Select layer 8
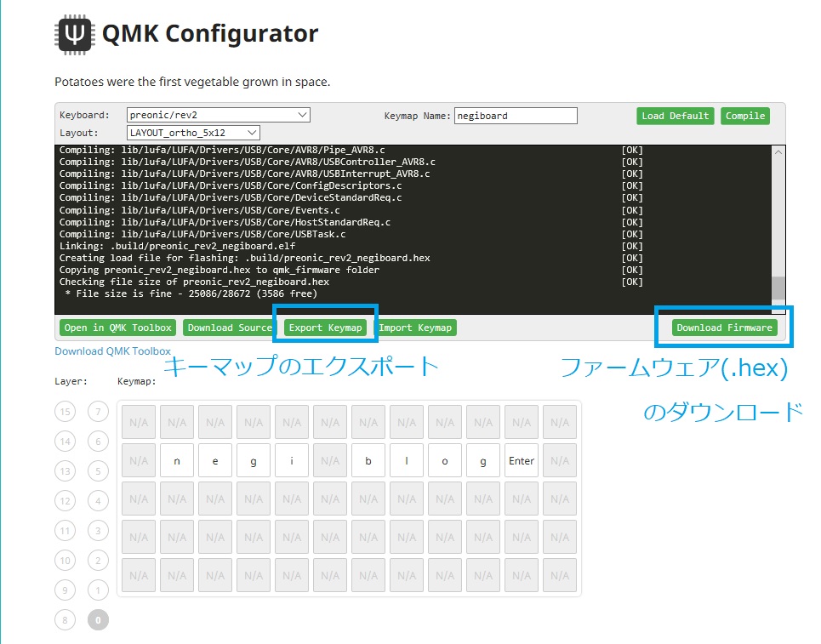821x644 pixels. 65,620
